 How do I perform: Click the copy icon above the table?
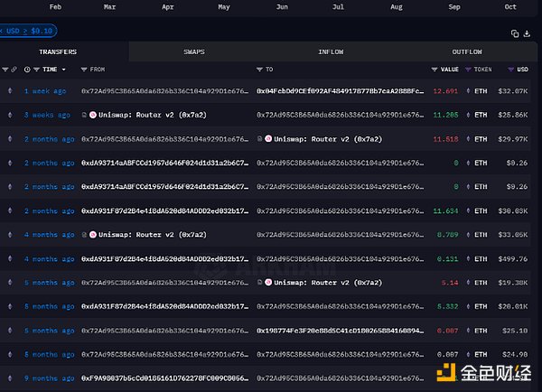[x=515, y=33]
